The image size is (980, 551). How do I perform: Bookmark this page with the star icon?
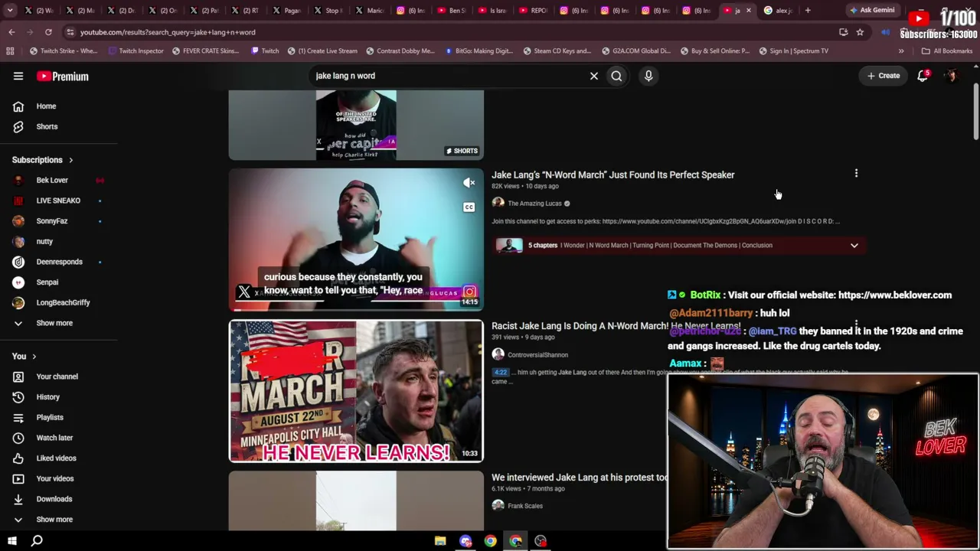[x=860, y=32]
